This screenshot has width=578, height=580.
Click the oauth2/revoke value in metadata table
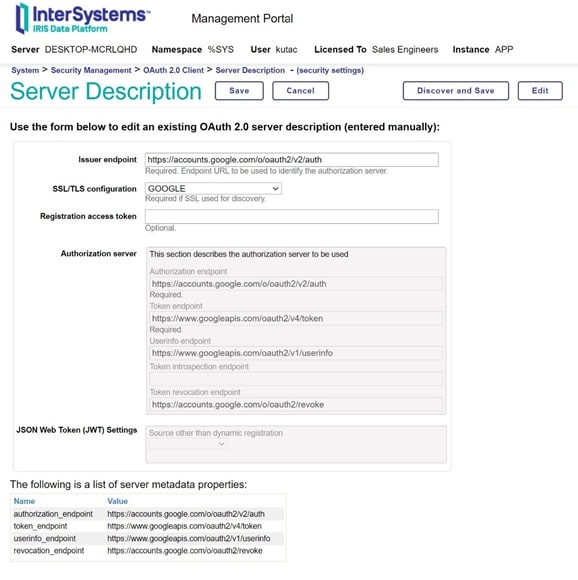pyautogui.click(x=185, y=550)
